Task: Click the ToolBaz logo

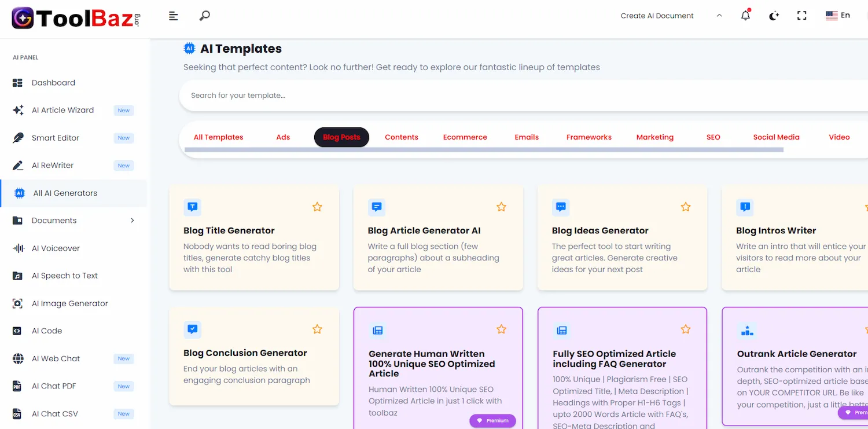Action: [76, 19]
